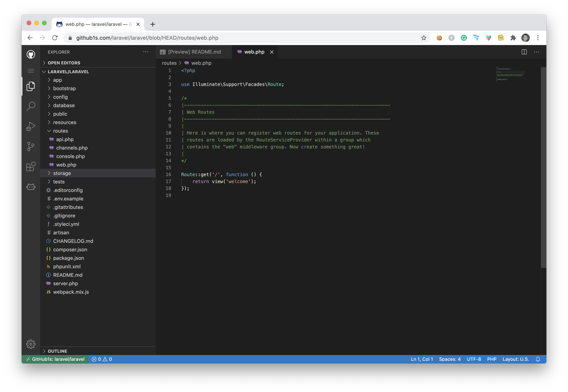Expand the public folder
The width and height of the screenshot is (568, 392).
(x=98, y=114)
